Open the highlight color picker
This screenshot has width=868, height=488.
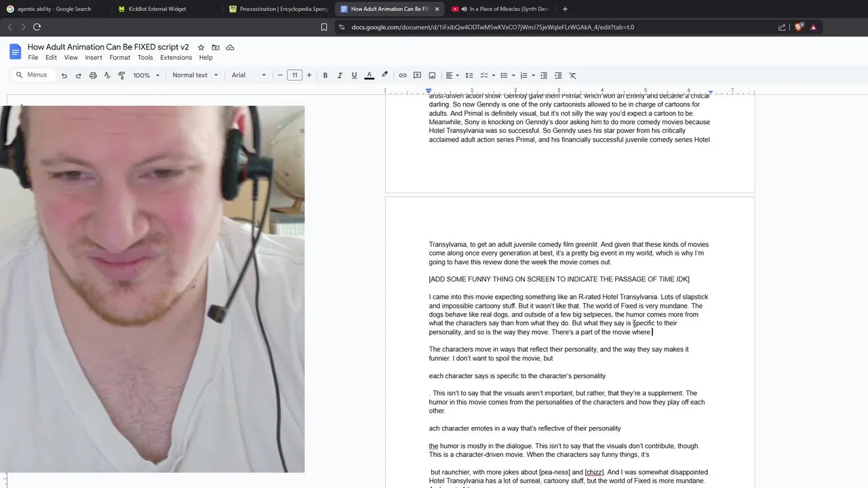384,75
